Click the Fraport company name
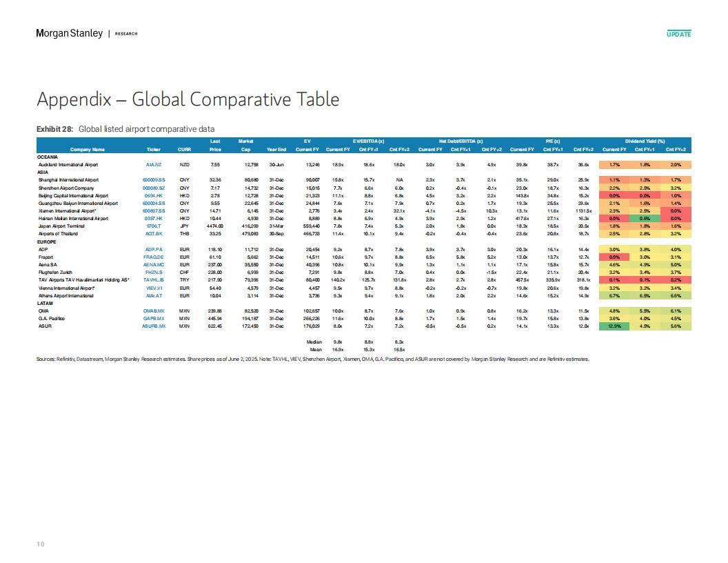 tap(45, 257)
